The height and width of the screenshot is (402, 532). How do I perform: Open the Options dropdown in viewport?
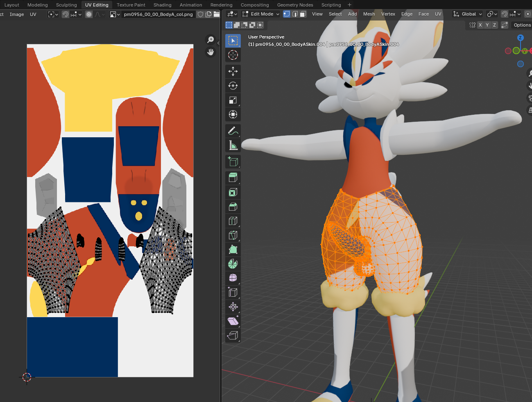522,25
